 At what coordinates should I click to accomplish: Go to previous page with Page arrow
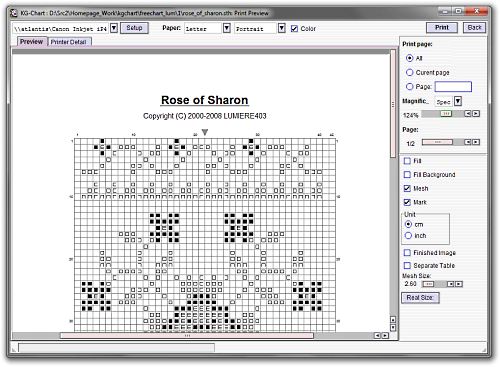click(468, 142)
